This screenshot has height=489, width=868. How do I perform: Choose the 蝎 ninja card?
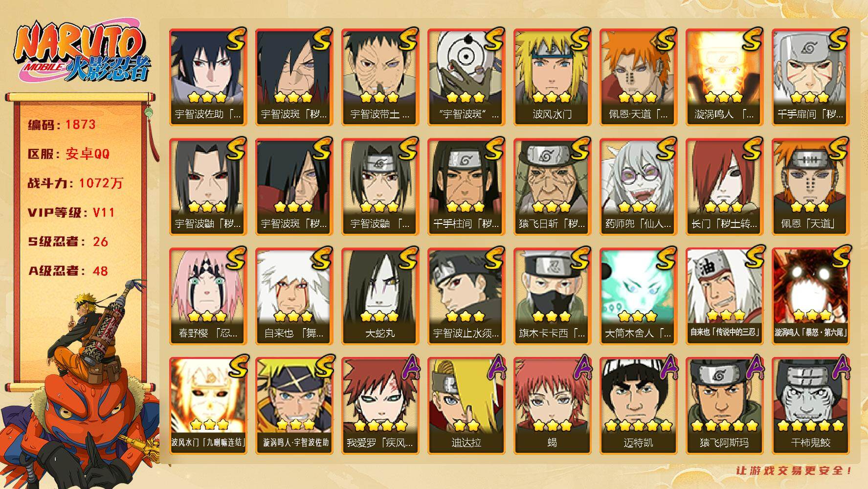(552, 405)
